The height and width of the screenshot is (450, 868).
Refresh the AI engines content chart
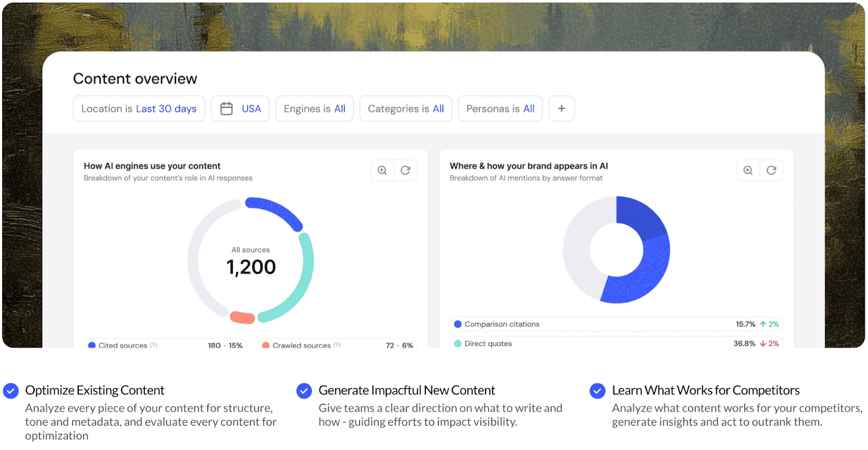tap(405, 170)
